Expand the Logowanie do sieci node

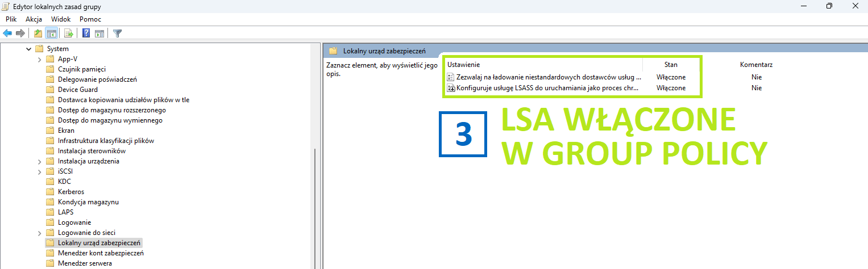tap(39, 233)
